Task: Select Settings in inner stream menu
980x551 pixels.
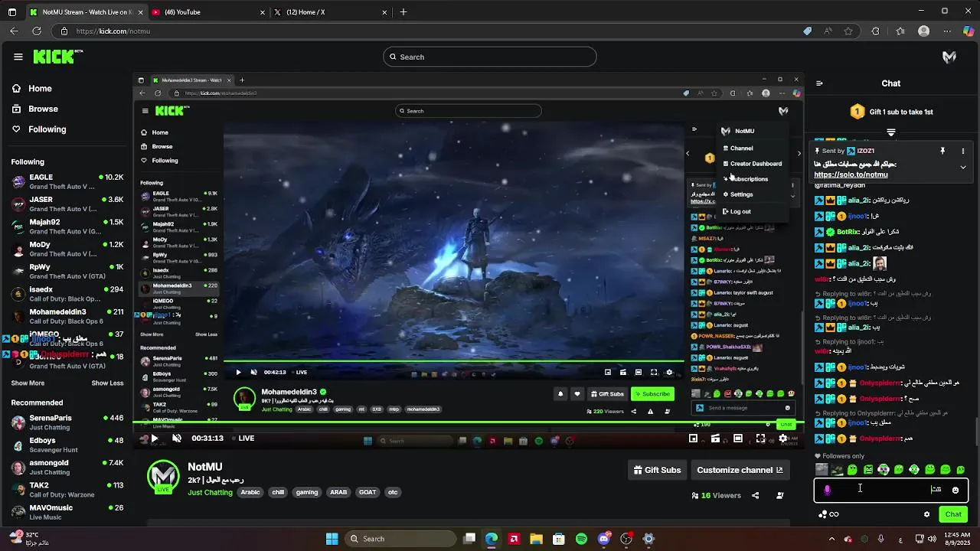Action: coord(738,194)
